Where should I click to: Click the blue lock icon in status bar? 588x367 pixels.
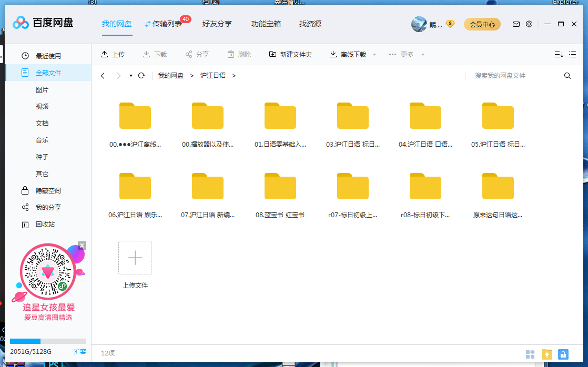tap(563, 354)
